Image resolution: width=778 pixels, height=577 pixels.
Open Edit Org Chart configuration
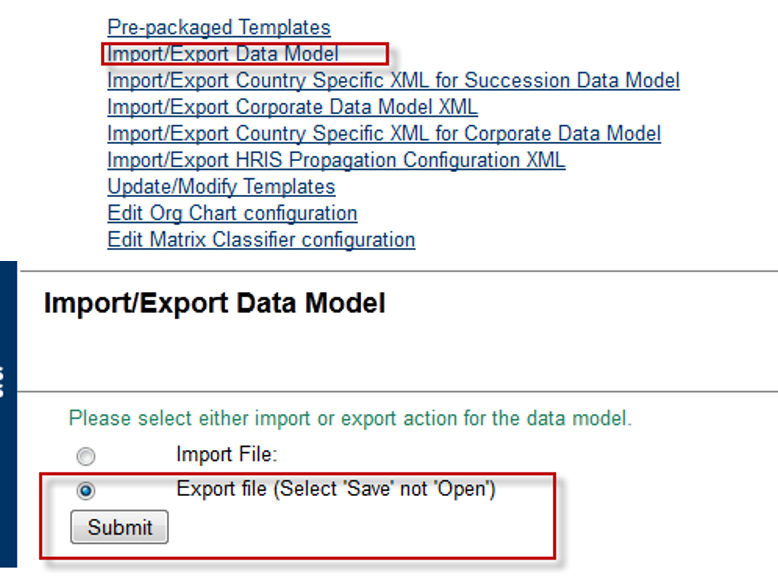[232, 213]
